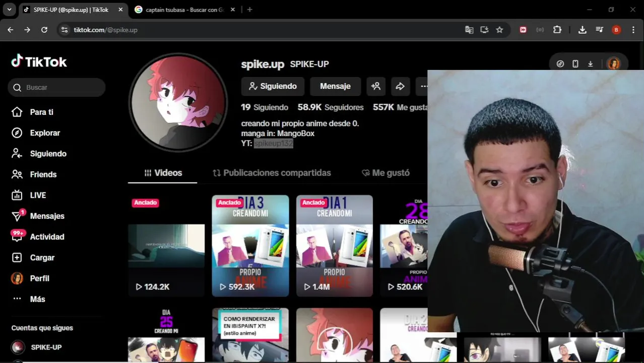The height and width of the screenshot is (363, 644).
Task: Close the SPIKE-UP TikTok tab
Action: (x=120, y=10)
